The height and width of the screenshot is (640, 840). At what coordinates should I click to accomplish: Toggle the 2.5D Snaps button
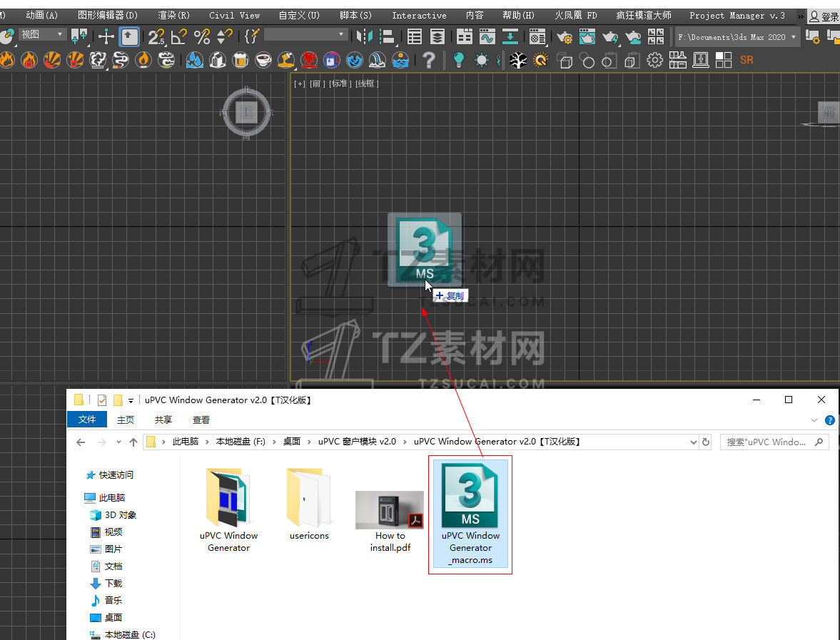click(x=156, y=37)
